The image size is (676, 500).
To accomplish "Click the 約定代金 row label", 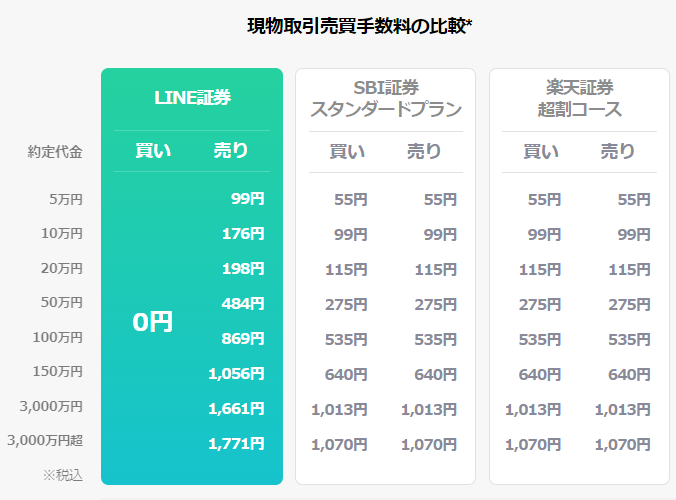I will point(55,152).
